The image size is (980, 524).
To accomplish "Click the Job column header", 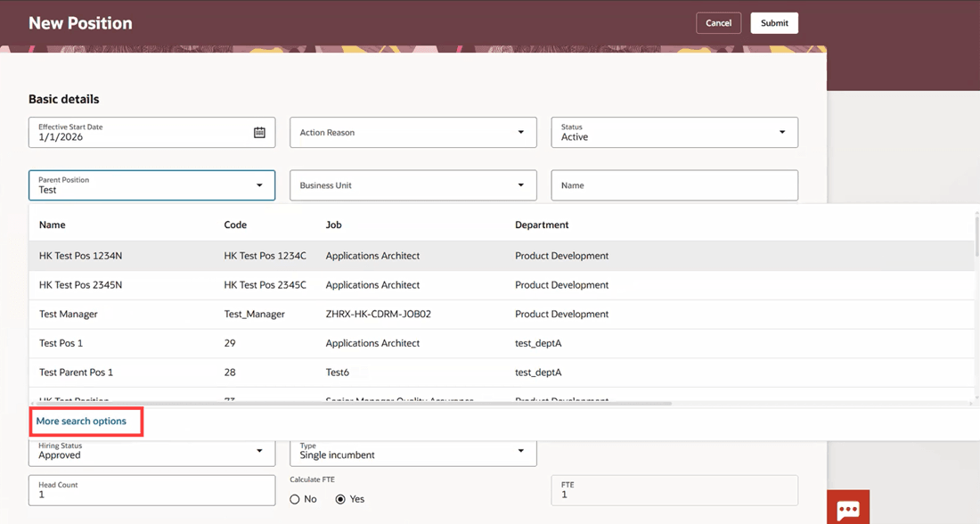I will pos(334,225).
